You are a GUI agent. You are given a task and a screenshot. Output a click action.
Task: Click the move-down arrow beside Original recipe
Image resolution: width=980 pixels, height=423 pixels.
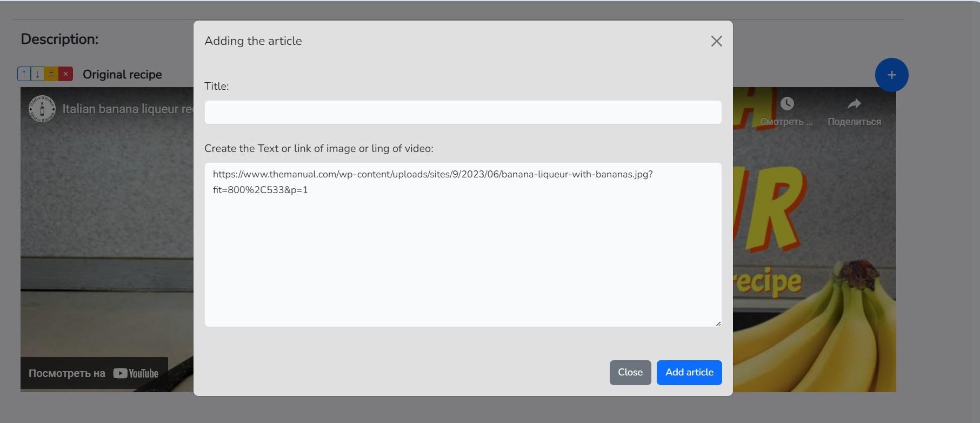[38, 74]
